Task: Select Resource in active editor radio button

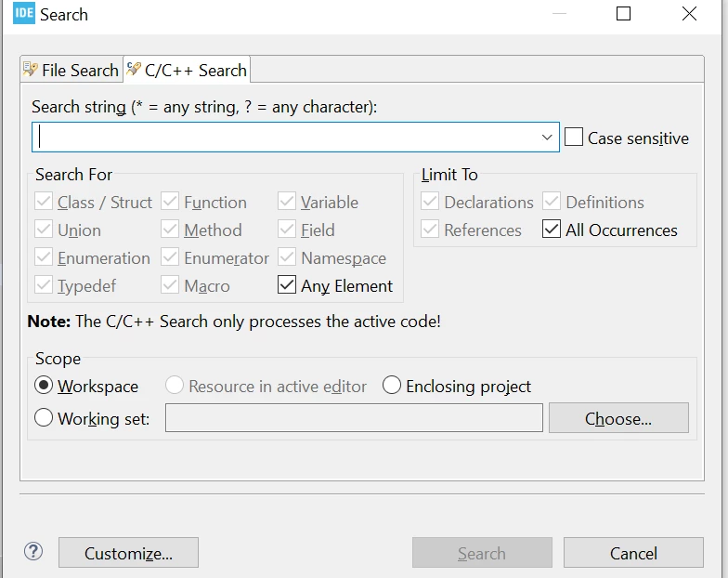Action: coord(175,385)
